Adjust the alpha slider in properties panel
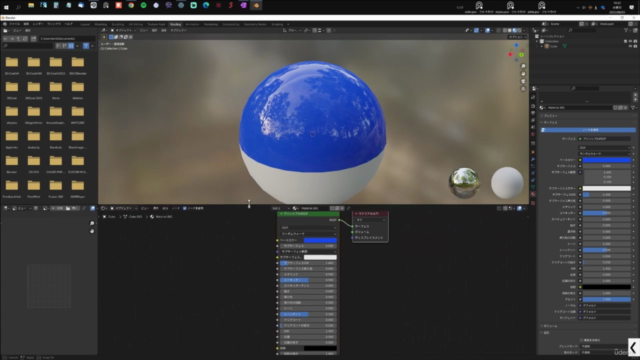 607,299
